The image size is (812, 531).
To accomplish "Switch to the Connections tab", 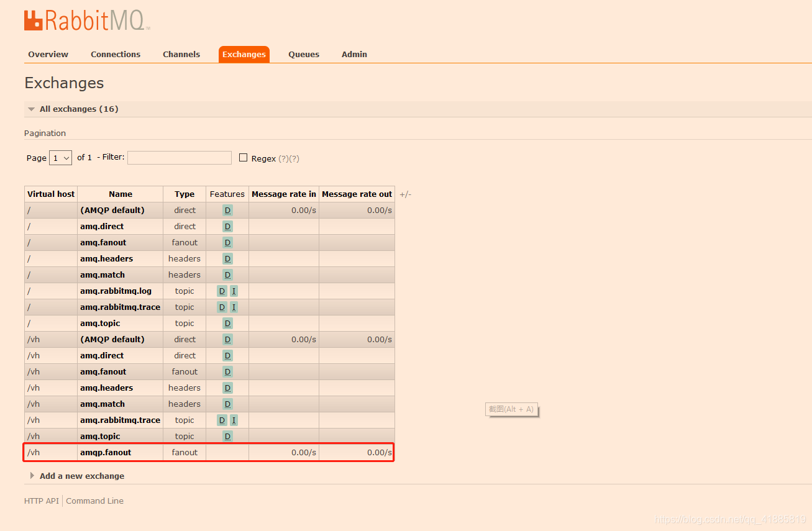I will (x=116, y=55).
